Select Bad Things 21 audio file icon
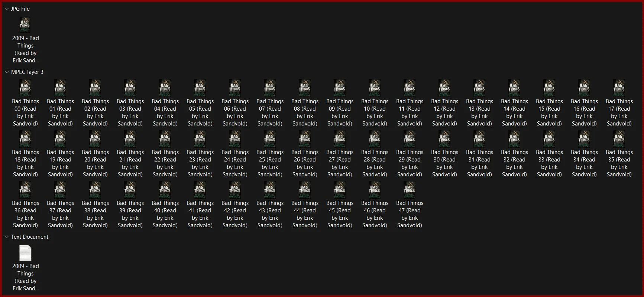The image size is (644, 297). 130,139
